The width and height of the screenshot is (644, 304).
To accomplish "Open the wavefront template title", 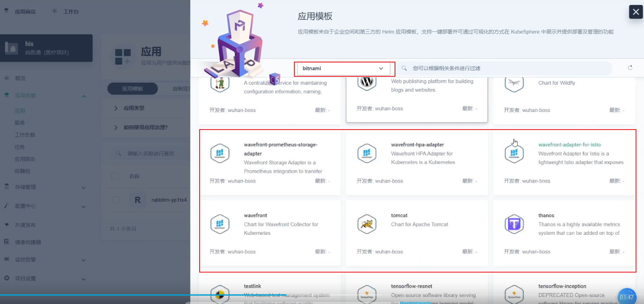I will click(x=255, y=216).
